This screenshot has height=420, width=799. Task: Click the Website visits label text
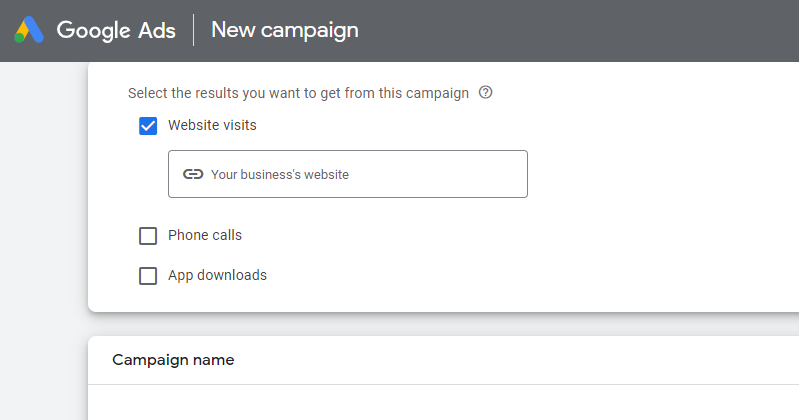click(212, 126)
